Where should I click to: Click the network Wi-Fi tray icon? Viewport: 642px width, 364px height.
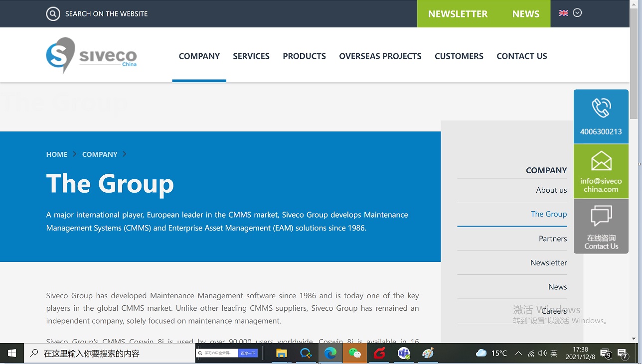(531, 354)
